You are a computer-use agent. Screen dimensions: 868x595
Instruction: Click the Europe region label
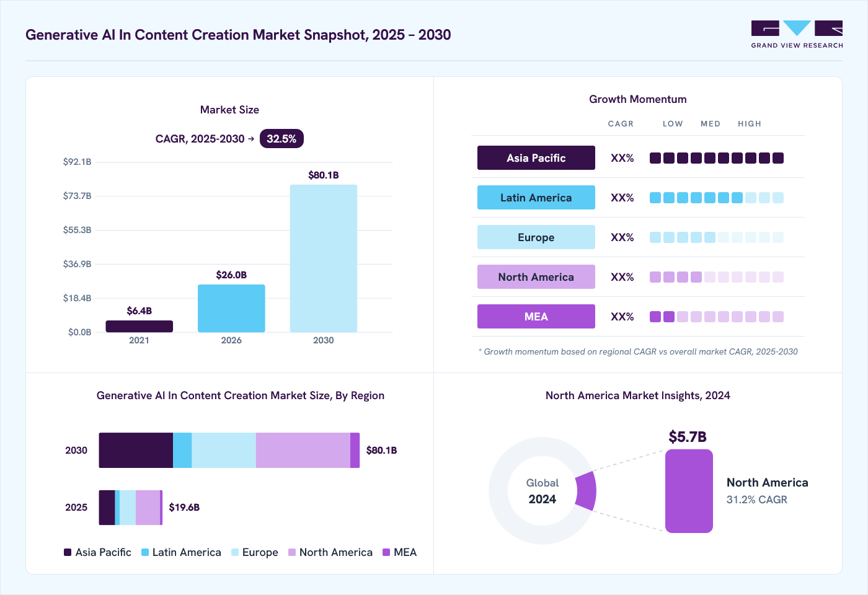tap(536, 237)
